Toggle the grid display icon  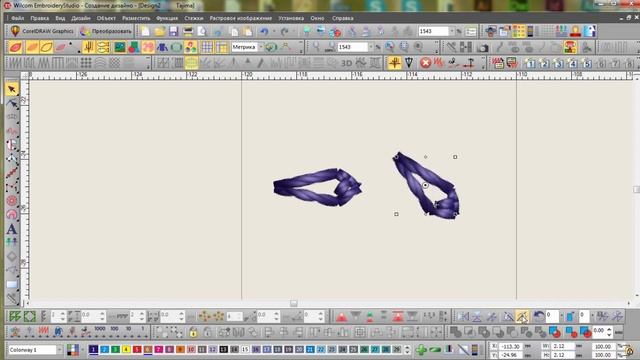pyautogui.click(x=207, y=47)
